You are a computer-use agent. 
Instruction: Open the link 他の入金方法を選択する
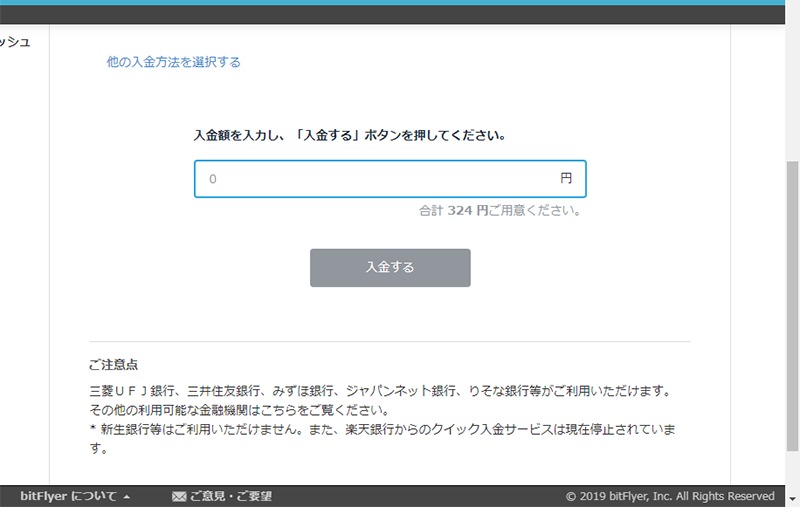(x=173, y=62)
